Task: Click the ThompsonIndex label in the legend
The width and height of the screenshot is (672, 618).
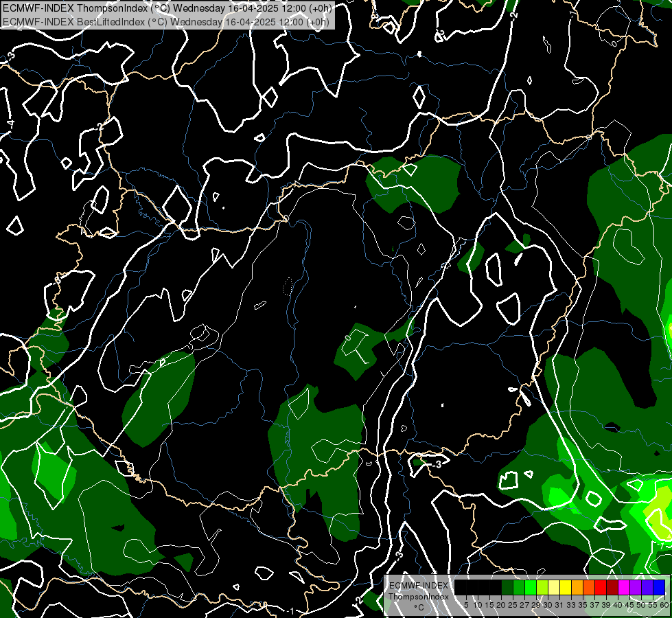Action: pos(419,597)
